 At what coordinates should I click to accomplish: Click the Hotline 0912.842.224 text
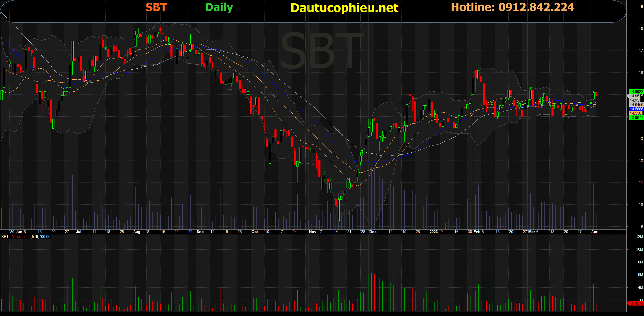pyautogui.click(x=512, y=7)
